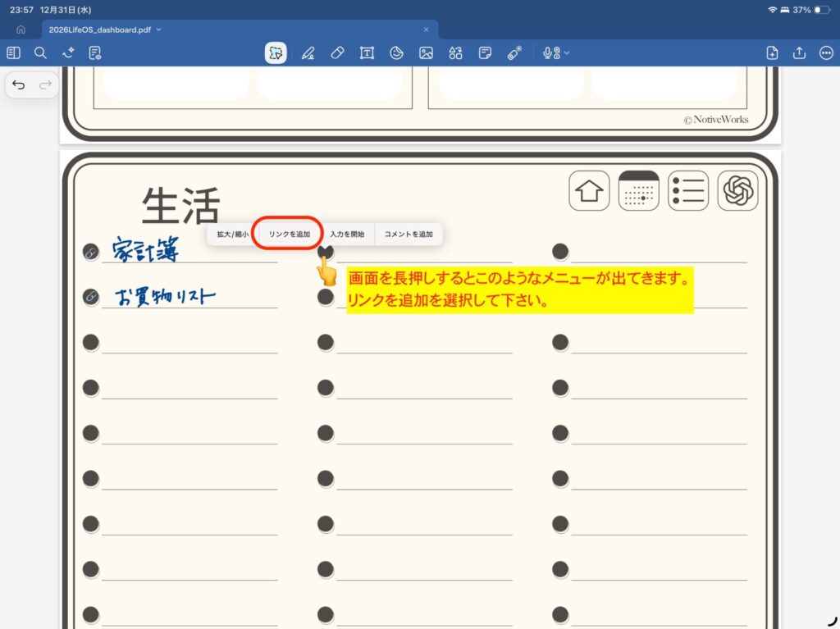840x629 pixels.
Task: Expand the audio recording dropdown arrow
Action: [567, 53]
